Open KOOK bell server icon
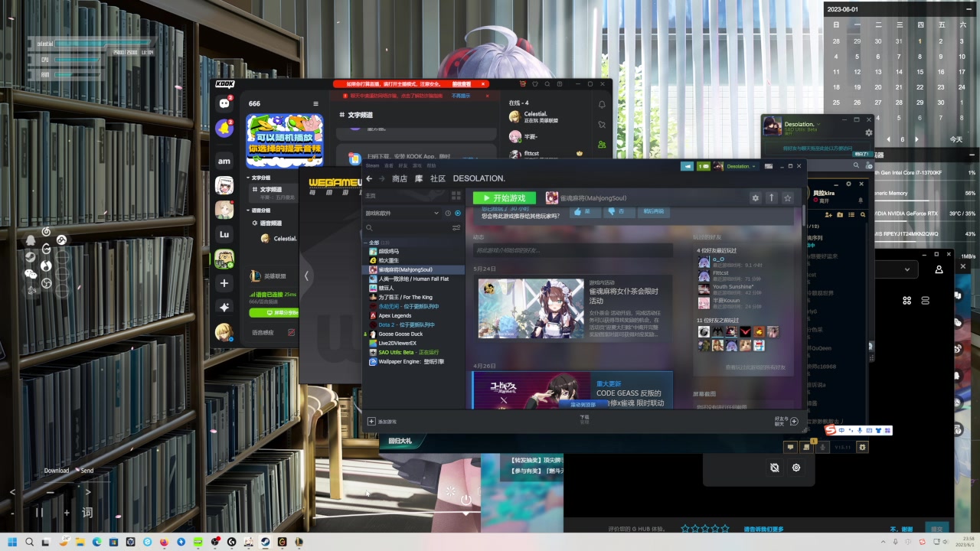980x551 pixels. point(224,129)
